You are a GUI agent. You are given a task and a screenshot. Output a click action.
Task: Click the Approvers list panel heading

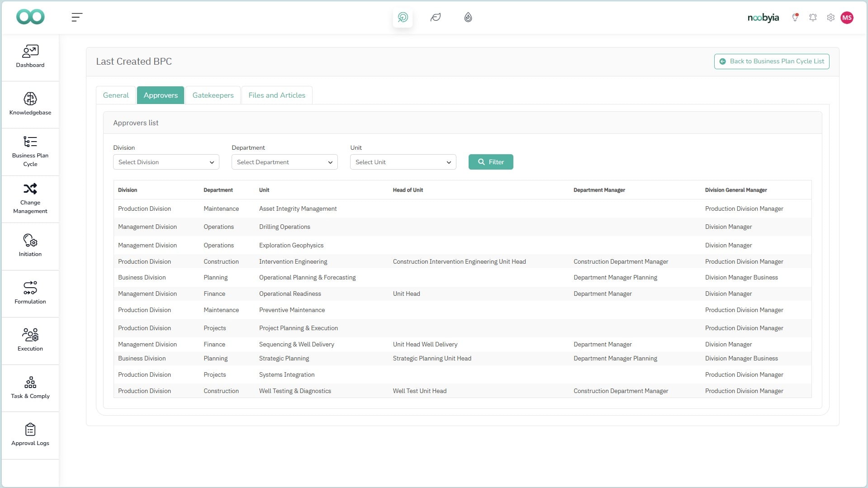136,123
